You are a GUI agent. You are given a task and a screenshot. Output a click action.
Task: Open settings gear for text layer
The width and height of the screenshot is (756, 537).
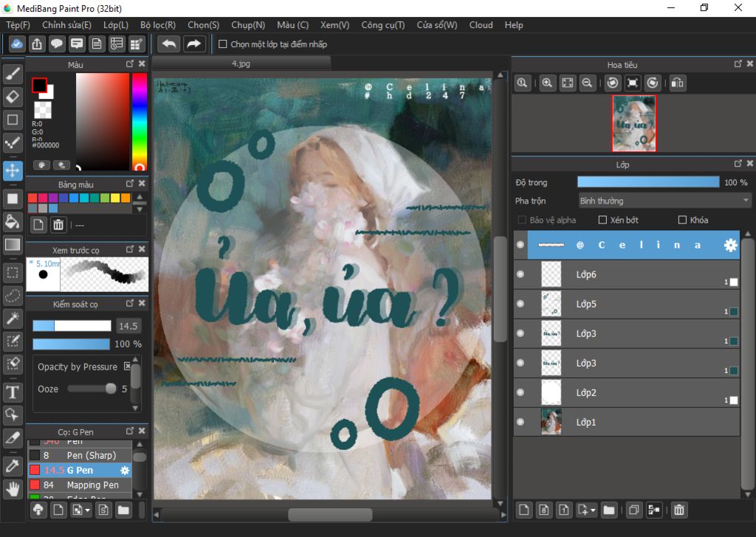(730, 245)
